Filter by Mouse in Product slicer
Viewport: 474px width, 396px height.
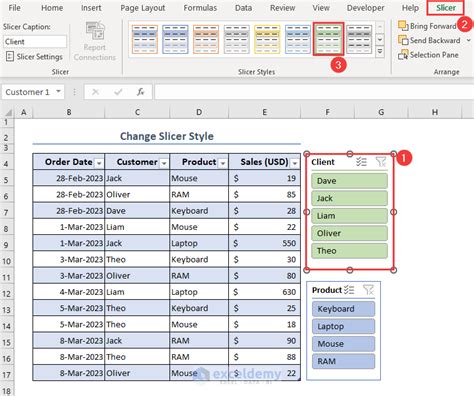[x=343, y=344]
